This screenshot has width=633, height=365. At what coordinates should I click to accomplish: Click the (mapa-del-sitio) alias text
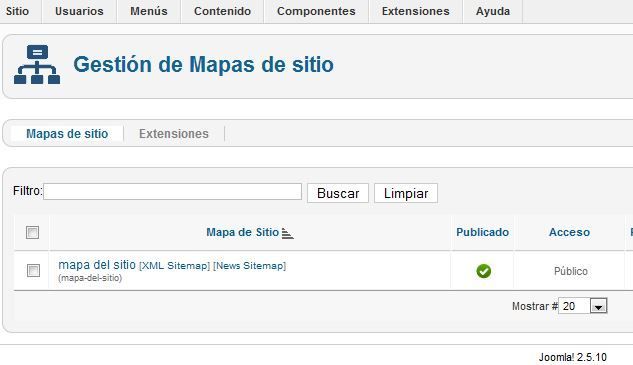(90, 278)
